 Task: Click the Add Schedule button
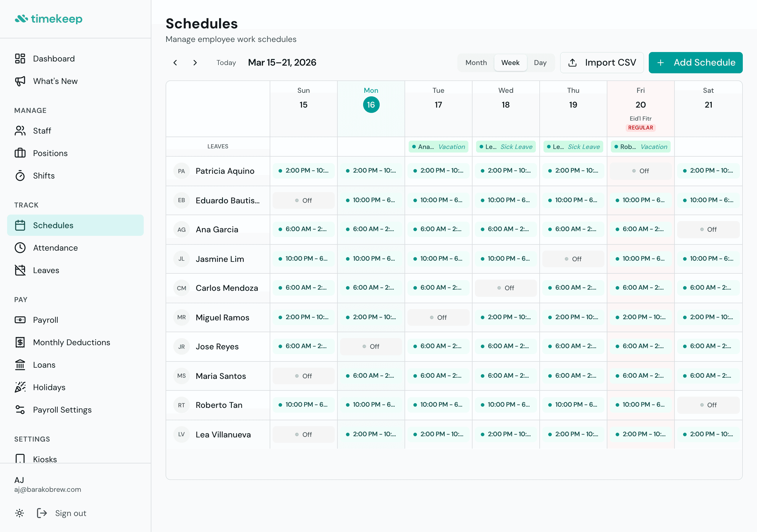[695, 62]
